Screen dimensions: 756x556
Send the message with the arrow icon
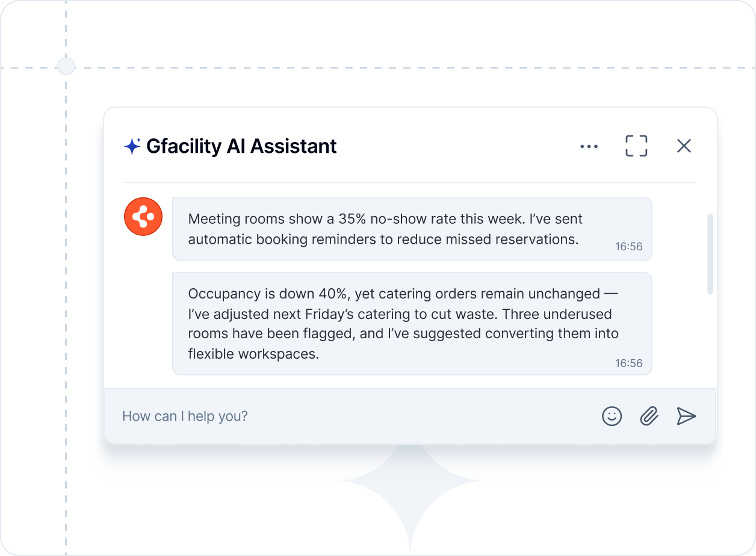686,416
